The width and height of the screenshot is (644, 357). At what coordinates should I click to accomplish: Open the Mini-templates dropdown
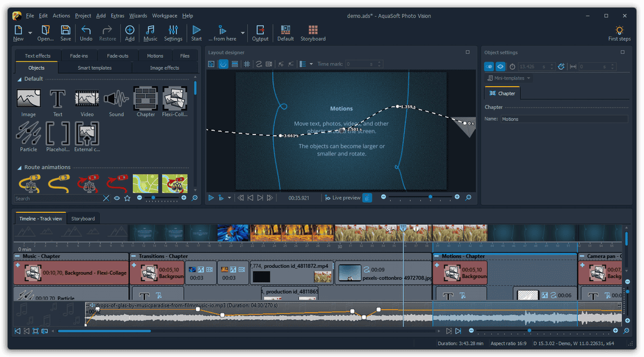[x=509, y=78]
